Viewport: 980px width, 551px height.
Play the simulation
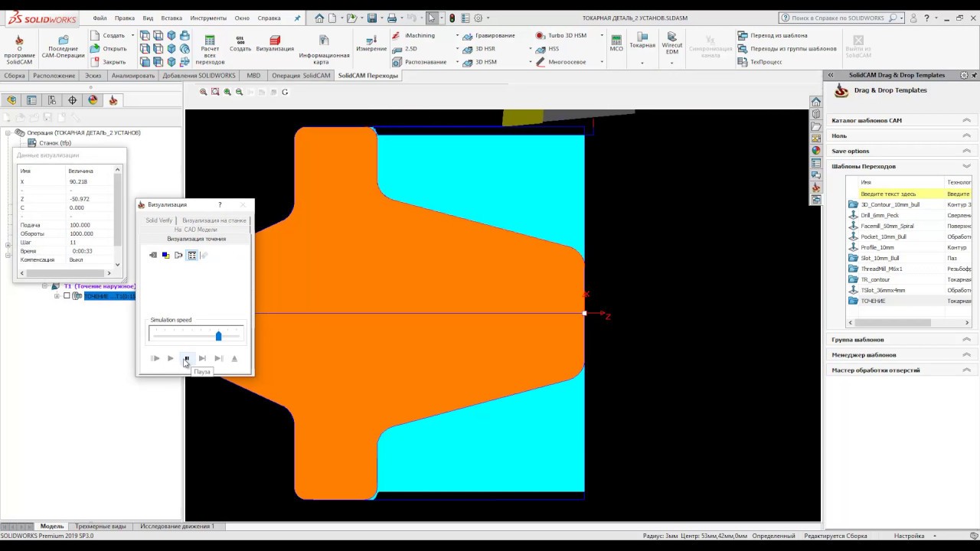(170, 358)
